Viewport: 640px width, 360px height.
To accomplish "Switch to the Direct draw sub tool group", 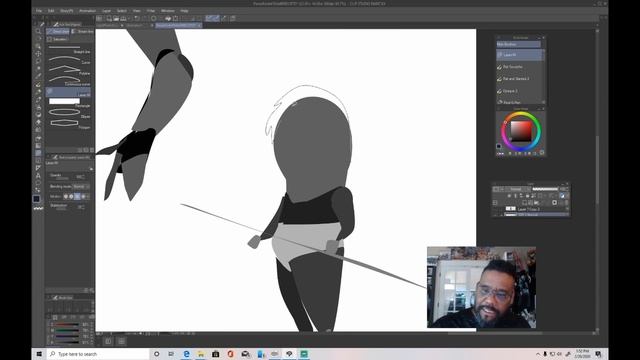I will [x=58, y=31].
